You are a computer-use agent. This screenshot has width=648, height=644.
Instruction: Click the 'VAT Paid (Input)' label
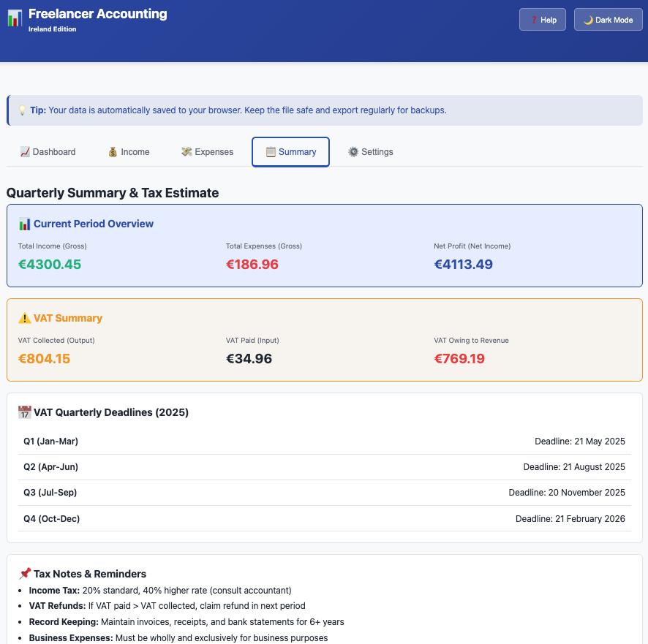coord(252,341)
